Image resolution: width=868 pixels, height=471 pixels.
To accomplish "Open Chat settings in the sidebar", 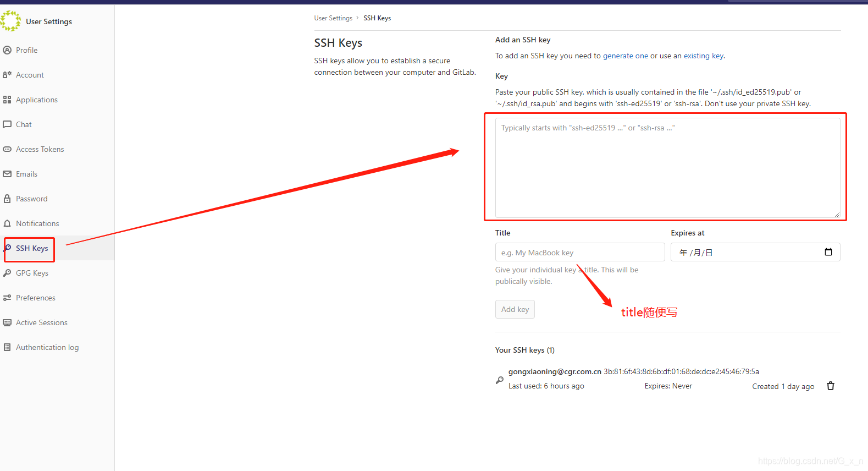I will (24, 124).
